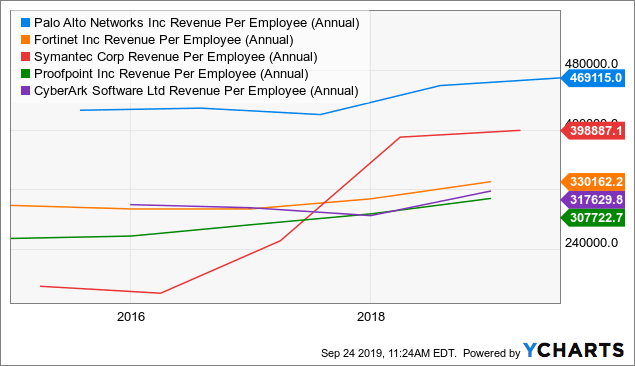Click the YCharts logo
Screen dimensions: 635x366
(x=573, y=351)
